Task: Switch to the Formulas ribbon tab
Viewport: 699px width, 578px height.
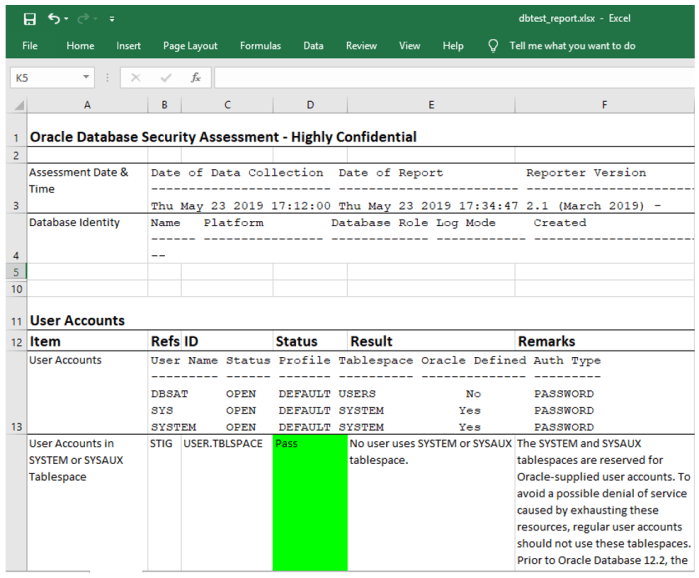Action: 260,46
